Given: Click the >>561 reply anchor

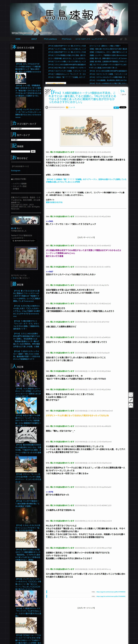Looking at the screenshot, I should click(49, 221).
